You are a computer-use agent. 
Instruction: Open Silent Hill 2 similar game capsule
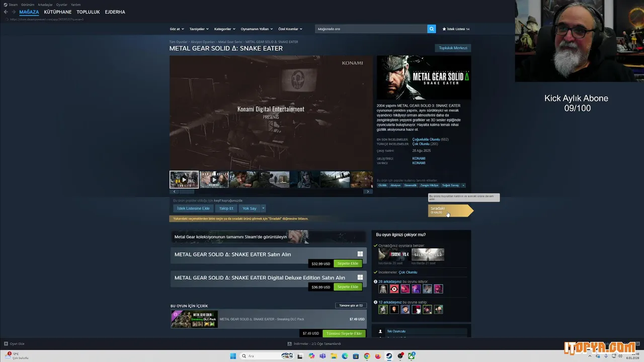tap(428, 254)
